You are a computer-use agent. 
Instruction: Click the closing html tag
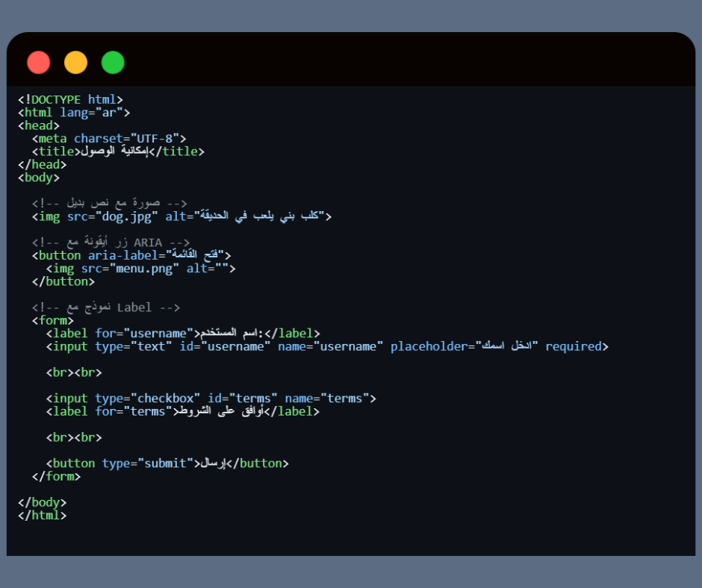click(42, 516)
